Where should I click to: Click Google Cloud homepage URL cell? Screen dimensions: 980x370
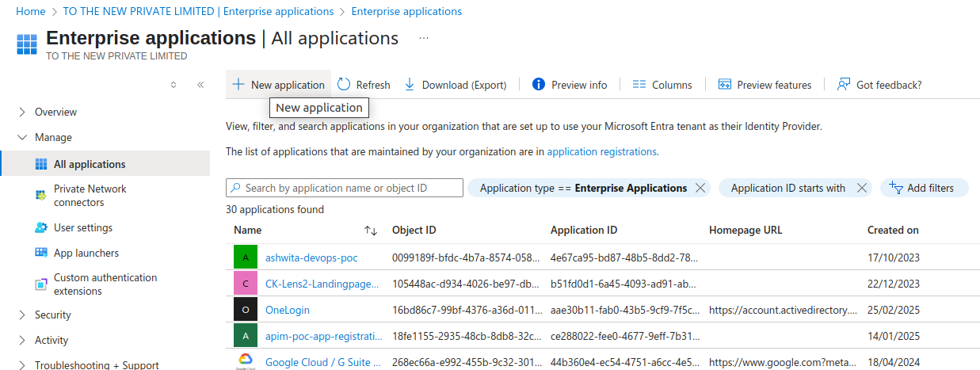pos(783,362)
